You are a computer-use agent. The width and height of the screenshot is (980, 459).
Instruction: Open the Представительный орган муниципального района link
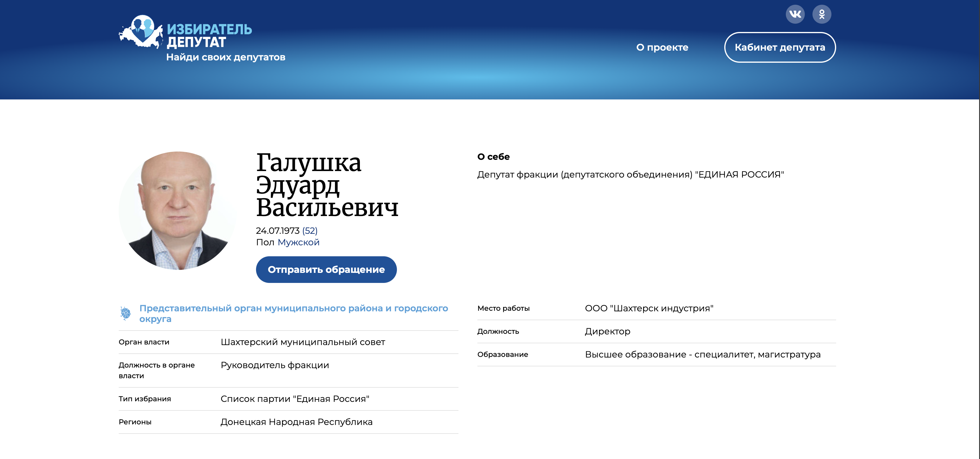click(293, 313)
